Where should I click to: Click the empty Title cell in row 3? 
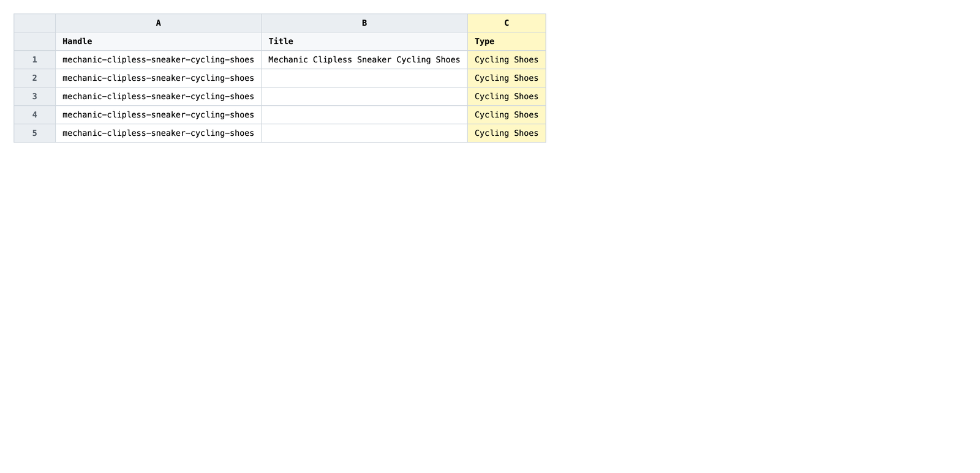coord(364,97)
